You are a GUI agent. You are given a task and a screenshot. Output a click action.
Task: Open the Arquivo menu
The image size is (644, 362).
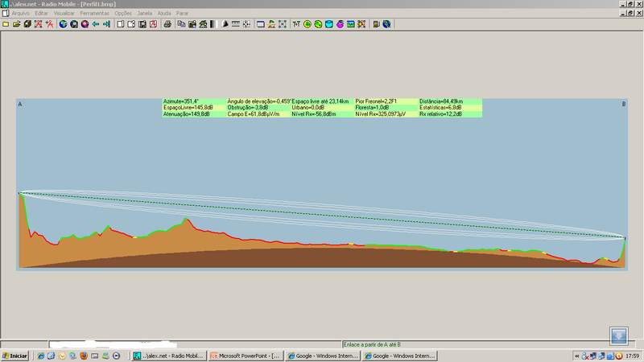[x=20, y=14]
